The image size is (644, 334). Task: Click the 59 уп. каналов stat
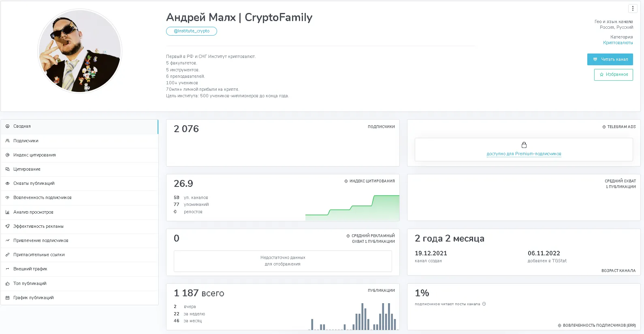pyautogui.click(x=191, y=197)
